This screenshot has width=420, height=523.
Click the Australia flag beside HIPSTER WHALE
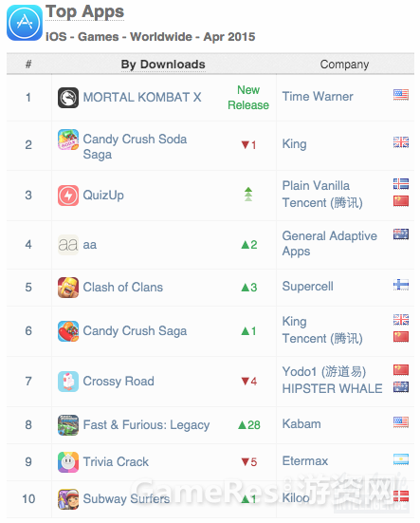[401, 387]
